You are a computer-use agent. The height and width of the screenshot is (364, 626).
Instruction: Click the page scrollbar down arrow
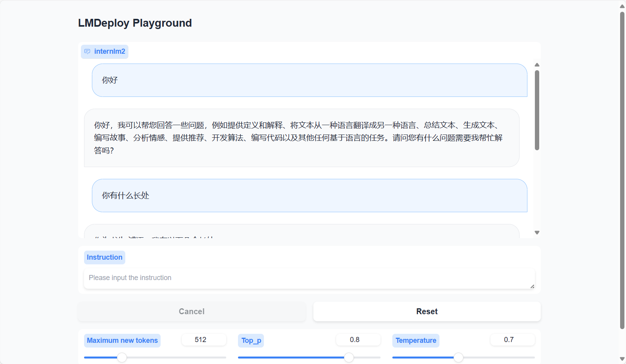tap(622, 359)
